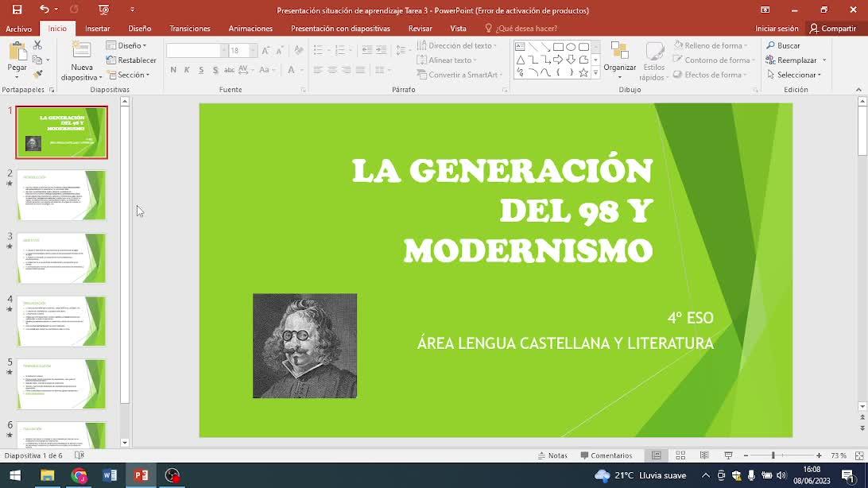Screen dimensions: 868x488
Task: Open Reading View from status bar
Action: click(x=704, y=455)
